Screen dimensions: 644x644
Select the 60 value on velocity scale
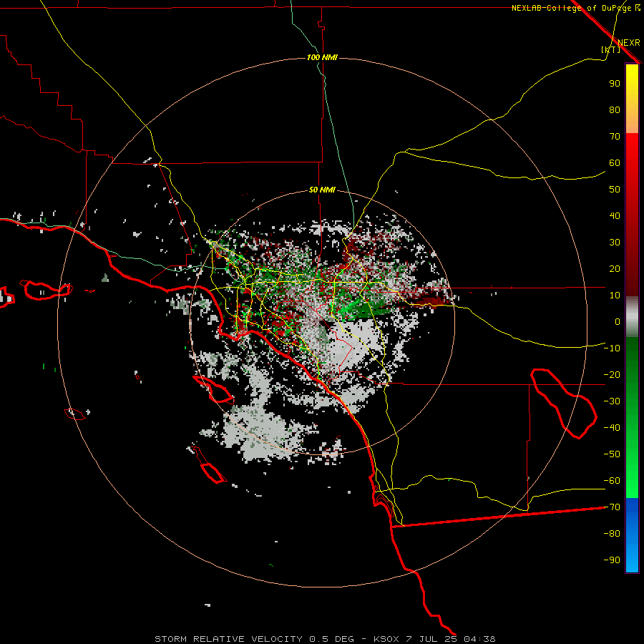click(615, 162)
